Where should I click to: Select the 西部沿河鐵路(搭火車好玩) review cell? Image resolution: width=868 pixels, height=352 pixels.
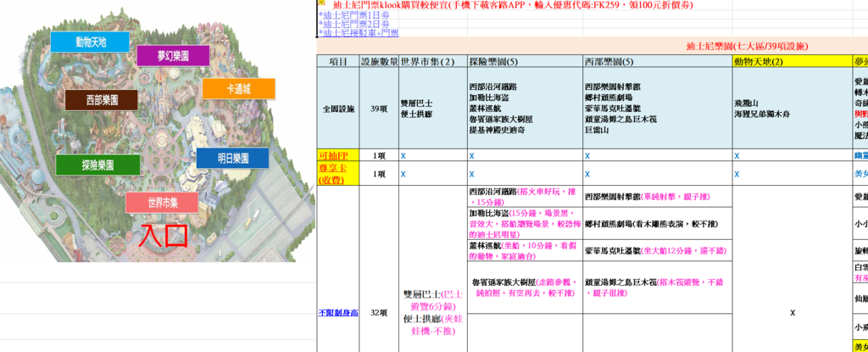pyautogui.click(x=526, y=197)
